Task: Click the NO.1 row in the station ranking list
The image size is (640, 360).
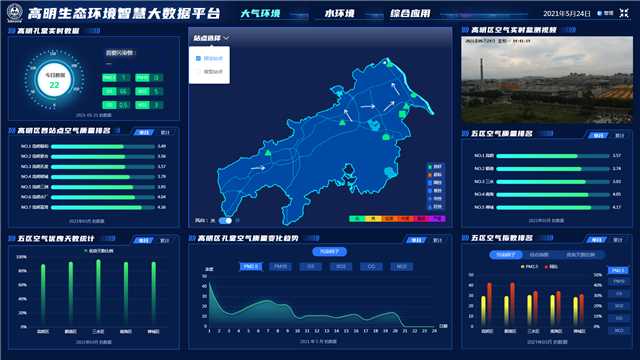Action: (93, 146)
